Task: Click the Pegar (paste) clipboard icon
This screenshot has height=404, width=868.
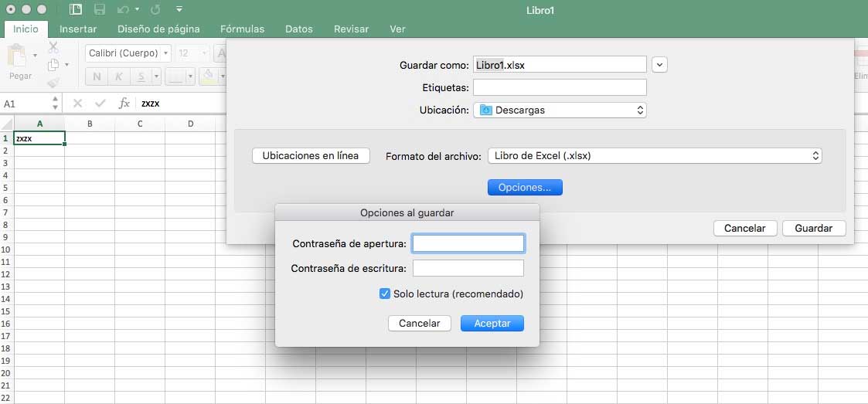Action: 17,56
